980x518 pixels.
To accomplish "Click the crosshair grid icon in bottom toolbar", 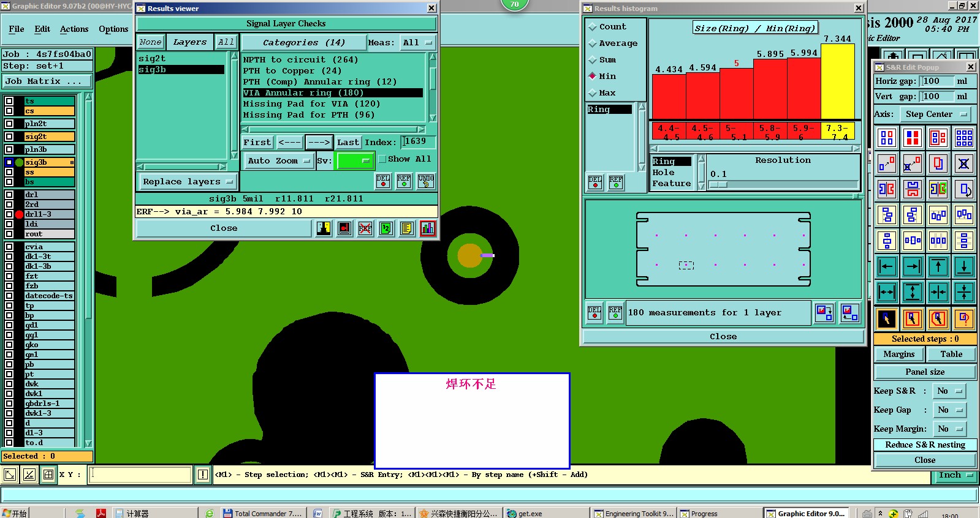I will pyautogui.click(x=48, y=475).
